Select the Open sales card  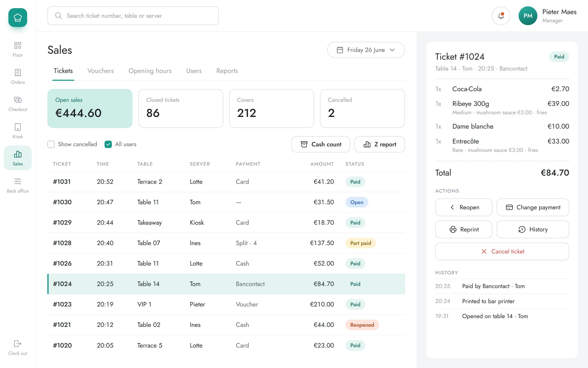90,108
